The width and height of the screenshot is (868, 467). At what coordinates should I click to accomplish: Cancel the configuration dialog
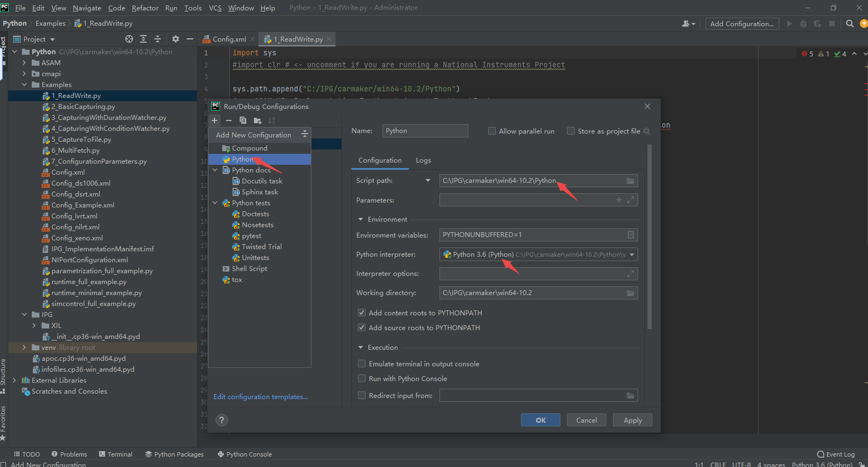click(x=587, y=420)
